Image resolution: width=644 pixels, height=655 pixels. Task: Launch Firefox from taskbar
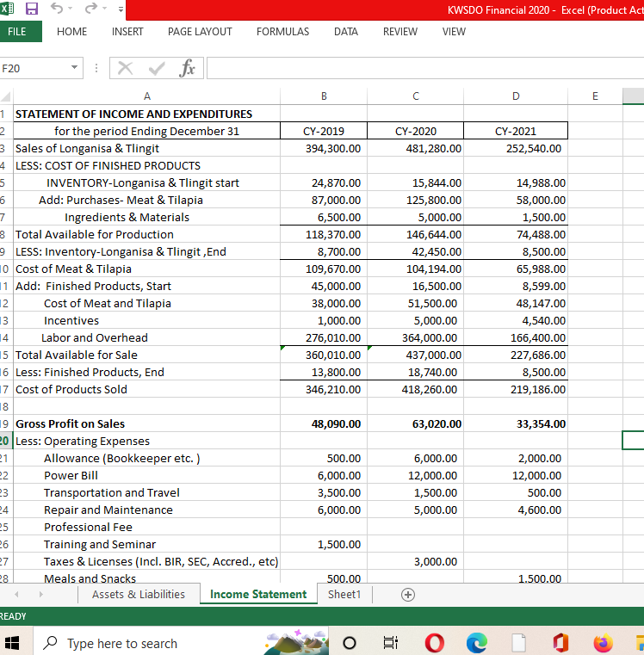tap(602, 643)
